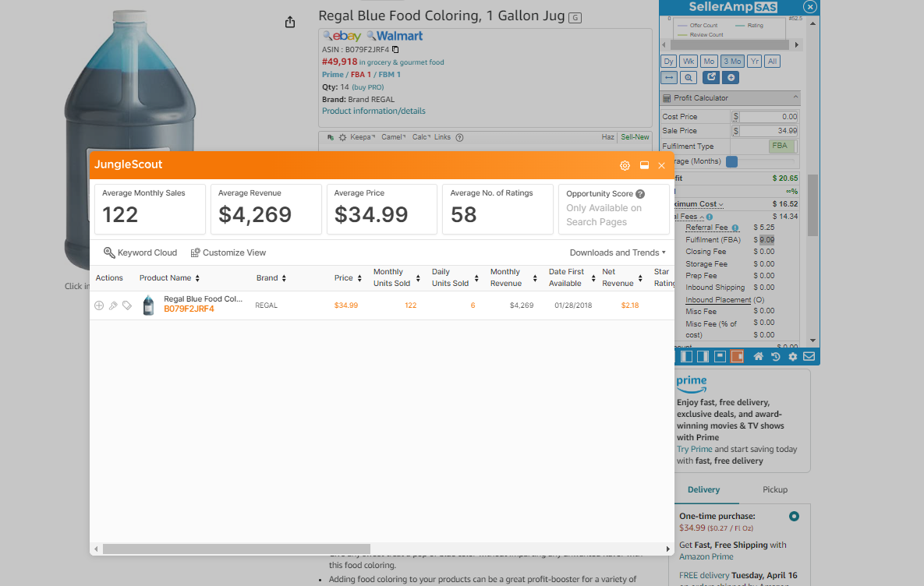This screenshot has height=586, width=924.
Task: Open chart in new window icon in SellerAmp
Action: 711,77
